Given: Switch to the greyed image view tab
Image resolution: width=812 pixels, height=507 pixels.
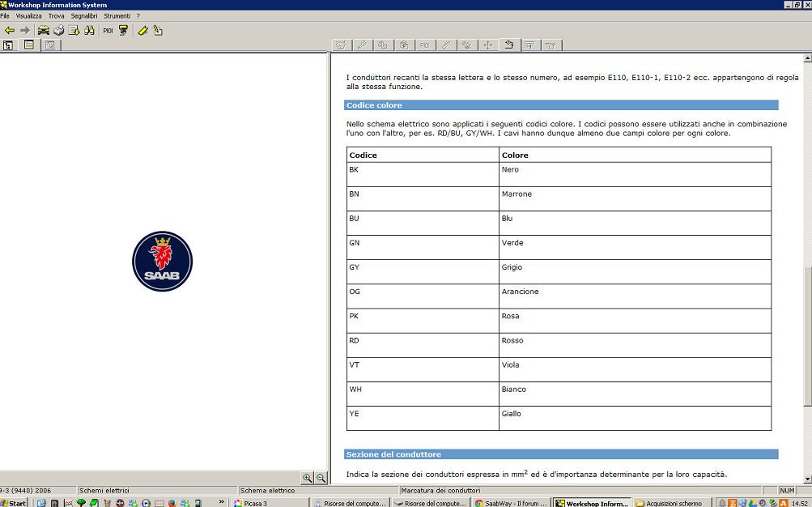Looking at the screenshot, I should pos(49,45).
